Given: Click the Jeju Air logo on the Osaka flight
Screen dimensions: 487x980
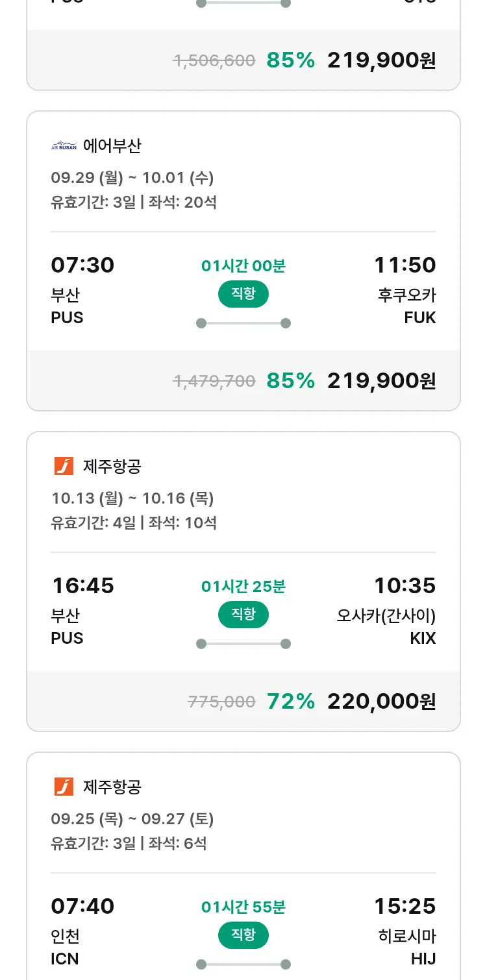Looking at the screenshot, I should (64, 466).
